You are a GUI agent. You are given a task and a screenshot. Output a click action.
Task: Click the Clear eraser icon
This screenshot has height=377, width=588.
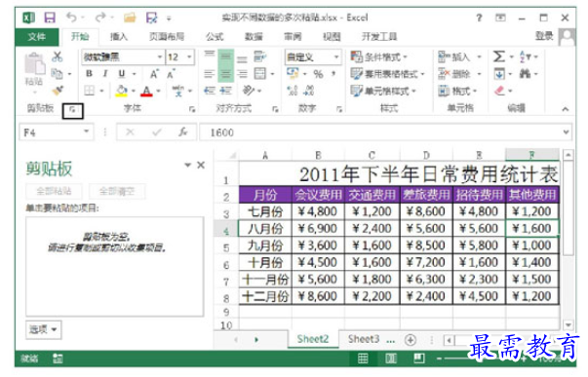(499, 91)
